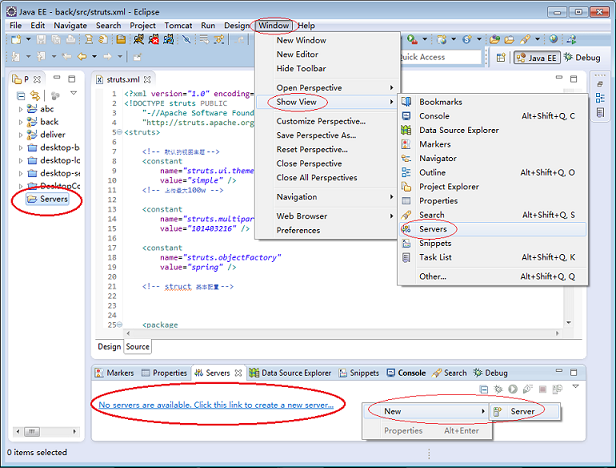
Task: Open the Run on Server dropdown arrow
Action: [425, 39]
